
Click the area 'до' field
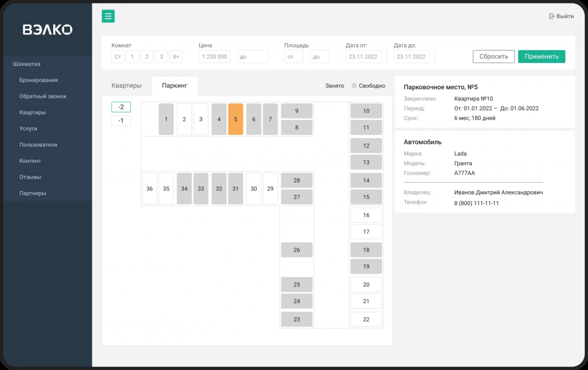click(319, 57)
